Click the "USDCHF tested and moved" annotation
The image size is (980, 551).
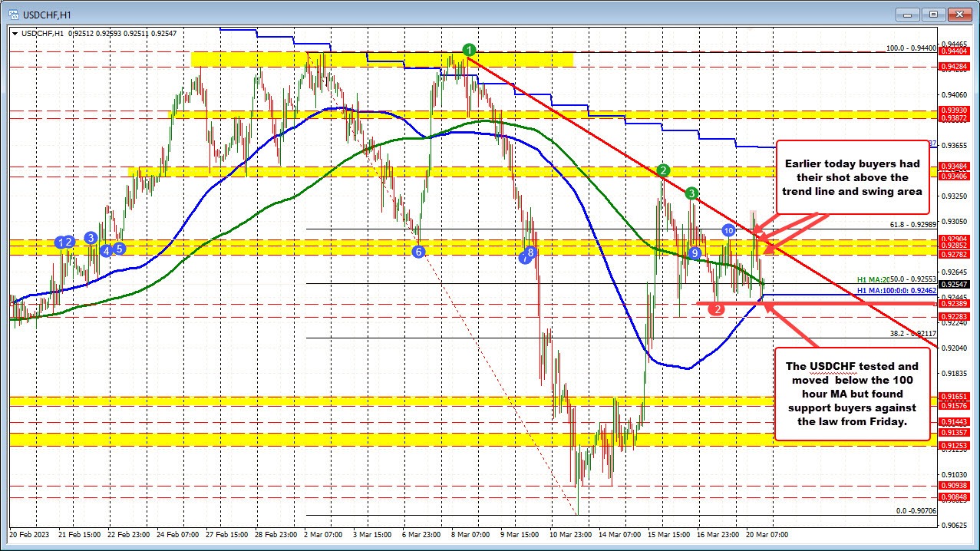coord(851,394)
